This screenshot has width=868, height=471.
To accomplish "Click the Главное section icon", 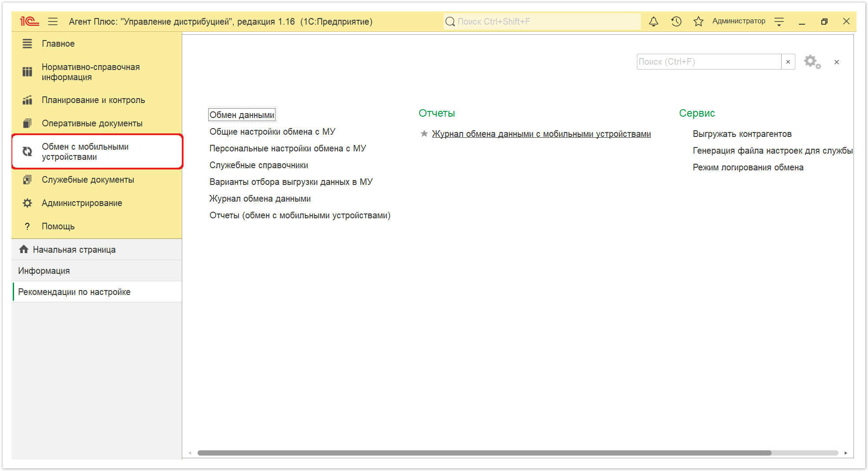I will click(27, 44).
